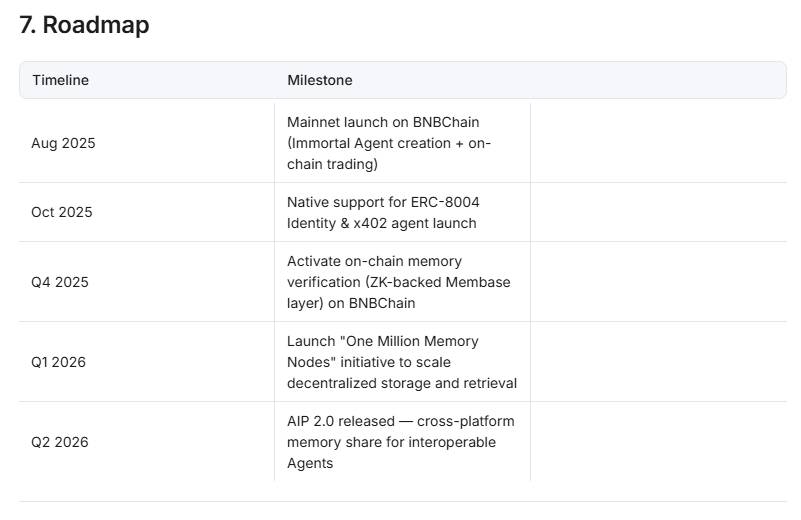Select the Milestone column header
Screen dimensions: 801x520
tap(320, 80)
